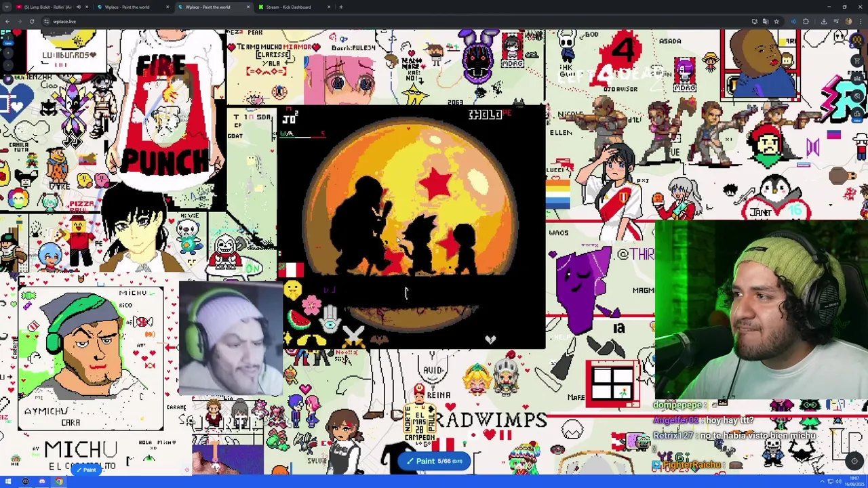Screen dimensions: 868x488
Task: Click the AYMICHU CARA caption text
Action: click(52, 416)
